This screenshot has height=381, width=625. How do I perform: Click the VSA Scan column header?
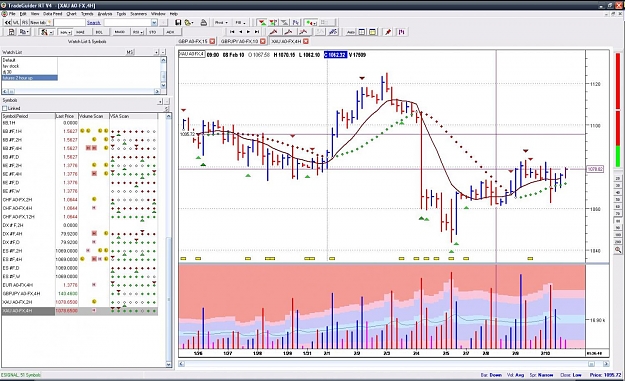point(133,116)
